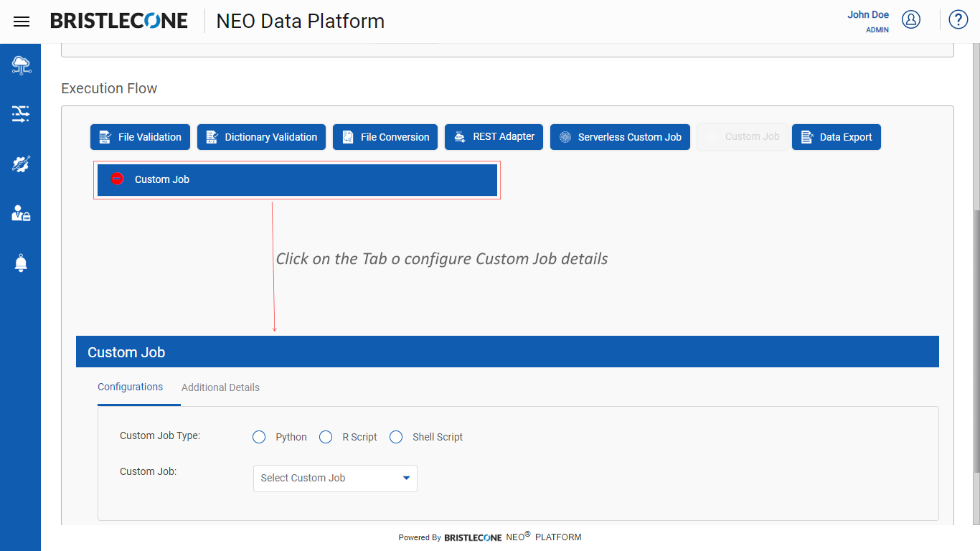Click the Bristlecone logo in header
Image resolution: width=980 pixels, height=551 pixels.
point(119,21)
